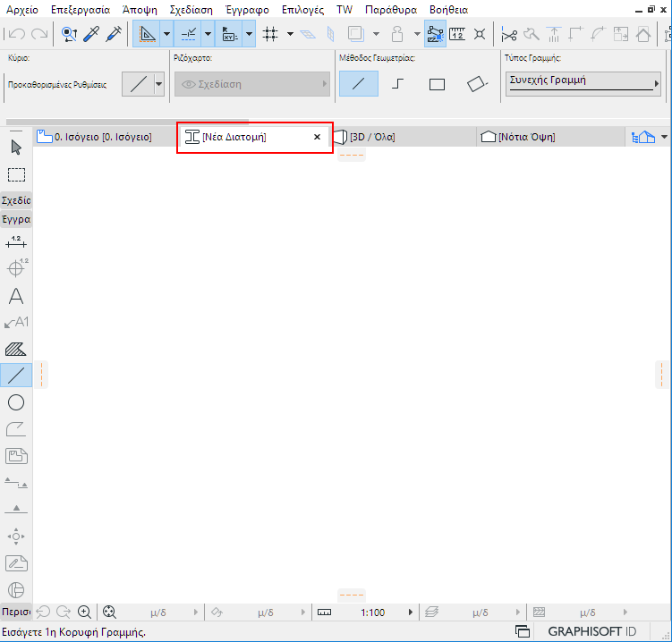Close the Νέα Διατομή tab
672x642 pixels.
pos(317,137)
